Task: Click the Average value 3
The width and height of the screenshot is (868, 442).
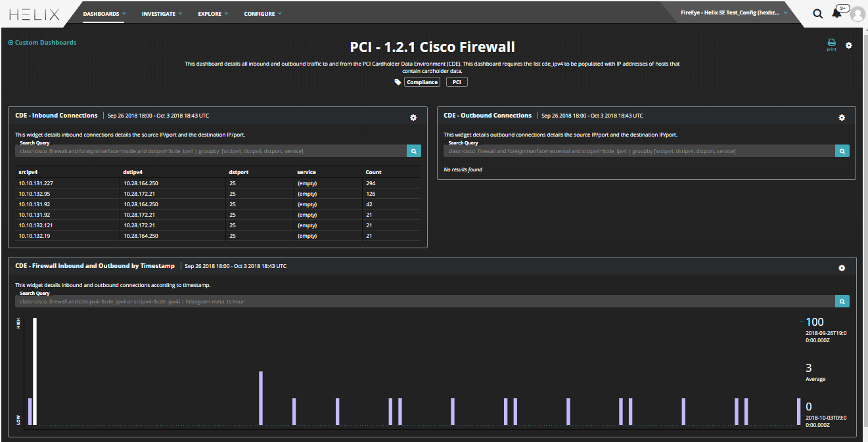Action: point(808,368)
